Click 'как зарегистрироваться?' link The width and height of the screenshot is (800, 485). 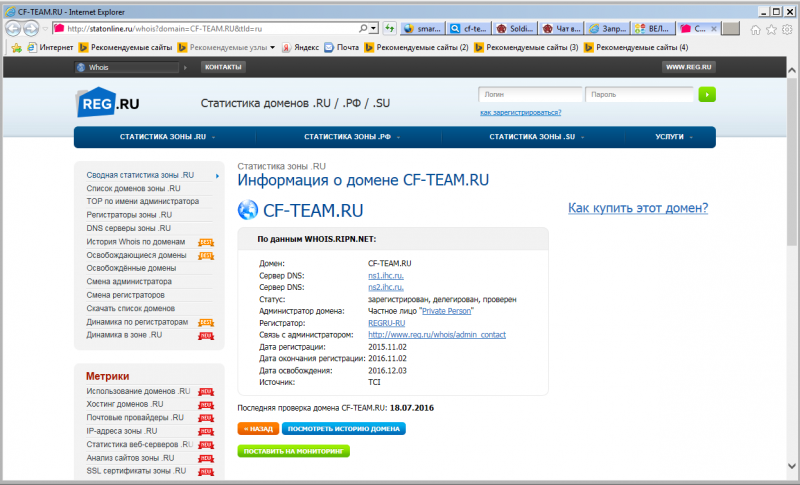(x=520, y=112)
